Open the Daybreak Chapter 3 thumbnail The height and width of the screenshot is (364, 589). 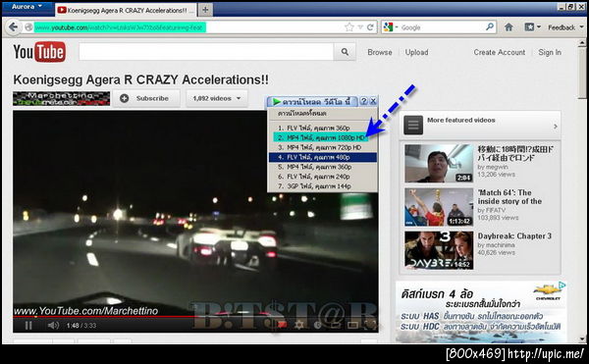[x=439, y=250]
